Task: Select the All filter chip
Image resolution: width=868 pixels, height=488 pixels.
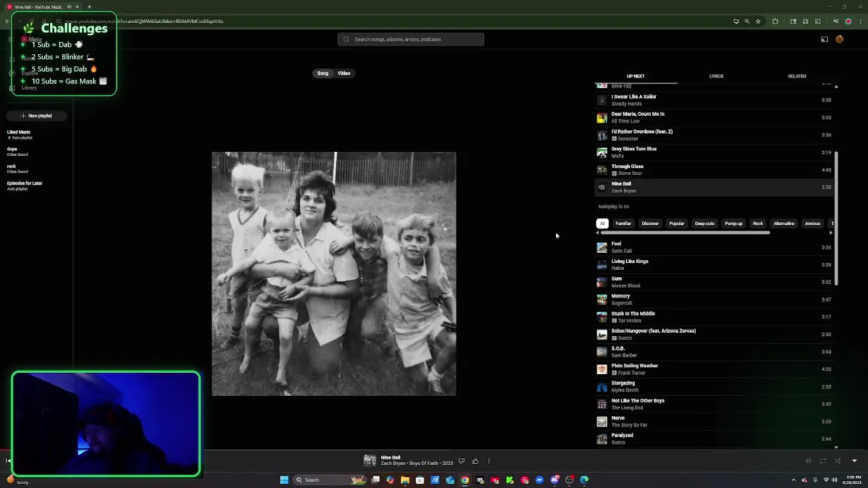Action: pyautogui.click(x=601, y=224)
